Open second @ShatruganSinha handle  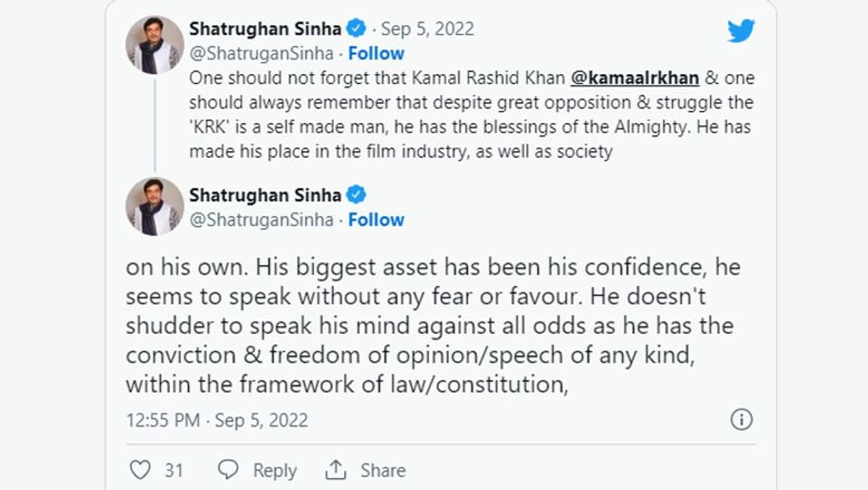(261, 220)
